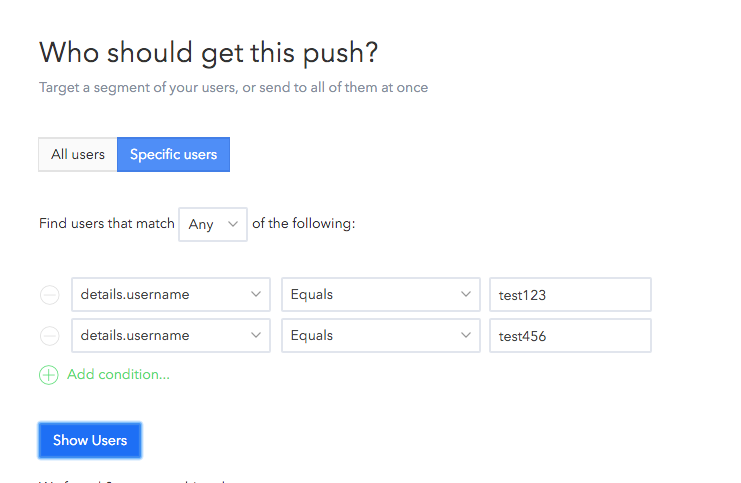This screenshot has width=741, height=483.
Task: Remove the test456 condition row
Action: click(x=49, y=336)
